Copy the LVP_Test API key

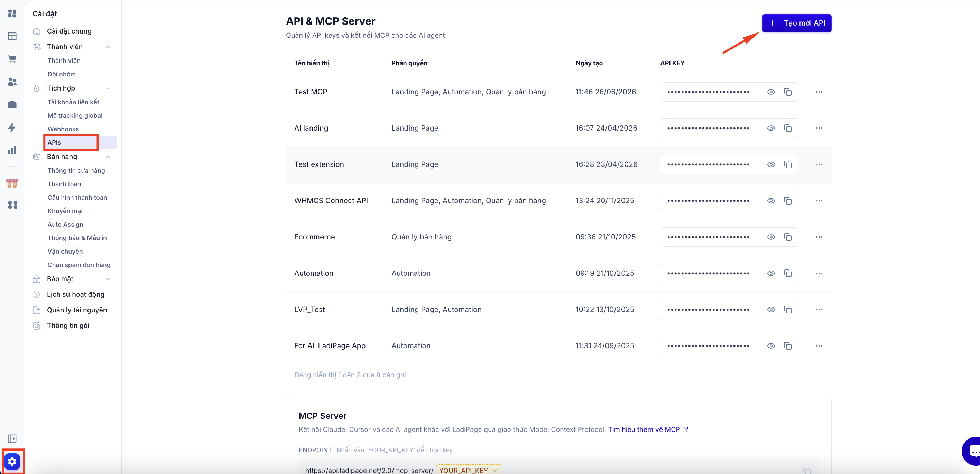[x=787, y=310]
